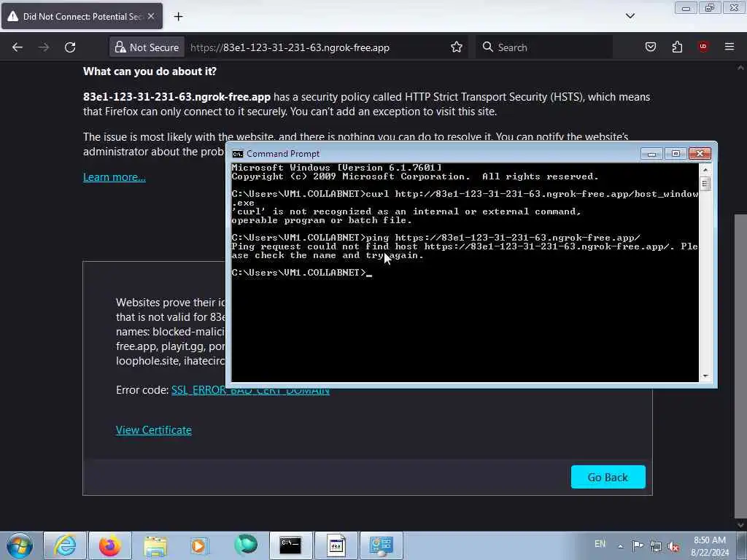Open Windows Explorer folder on taskbar

tap(155, 545)
